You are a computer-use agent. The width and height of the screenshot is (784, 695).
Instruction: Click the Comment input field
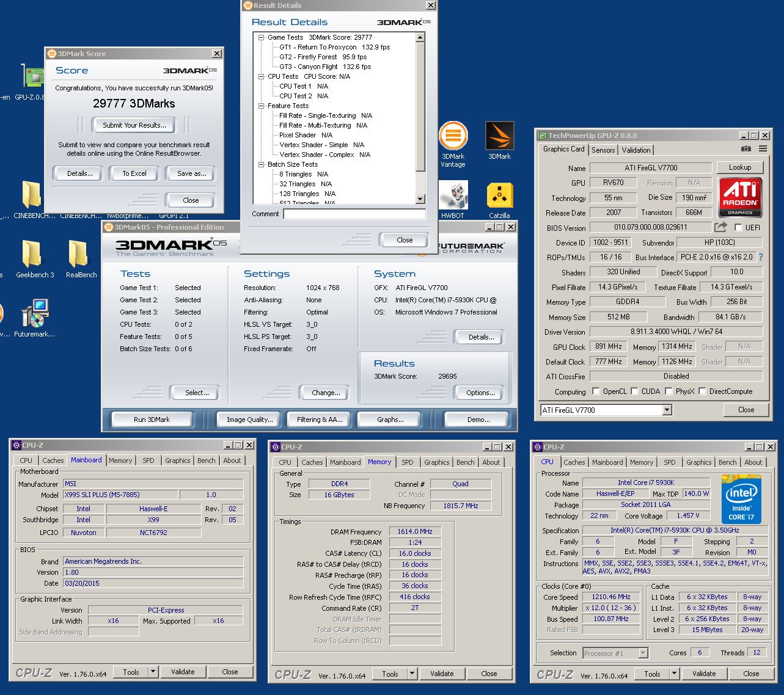[354, 214]
